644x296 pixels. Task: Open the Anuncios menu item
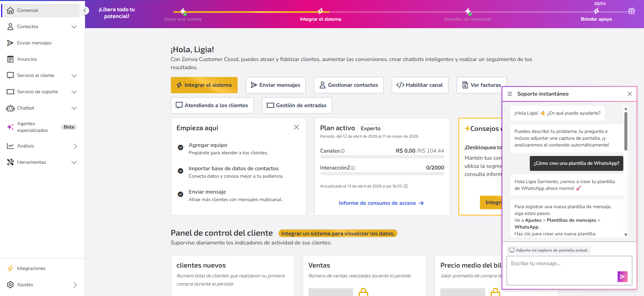tap(42, 59)
